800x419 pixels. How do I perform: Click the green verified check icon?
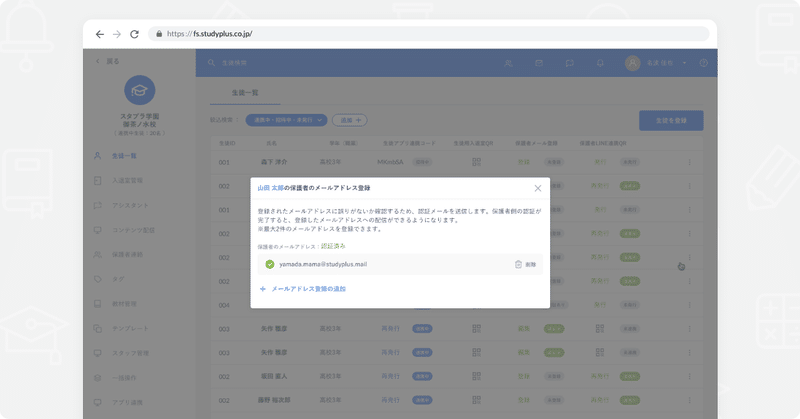coord(270,264)
